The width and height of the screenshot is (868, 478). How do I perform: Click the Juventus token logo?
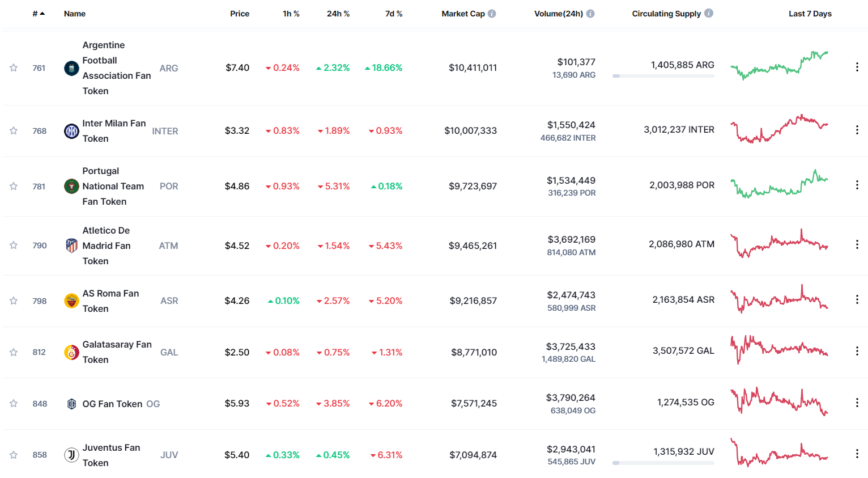click(71, 455)
